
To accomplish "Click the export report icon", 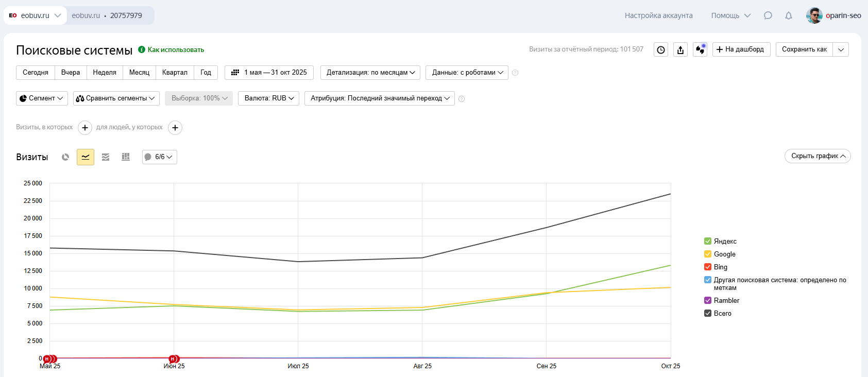I will [680, 49].
